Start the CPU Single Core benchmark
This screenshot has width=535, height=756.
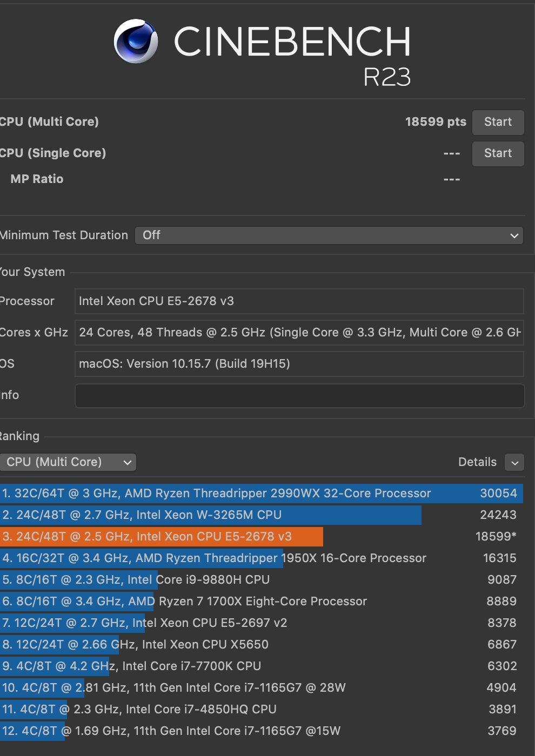point(498,153)
